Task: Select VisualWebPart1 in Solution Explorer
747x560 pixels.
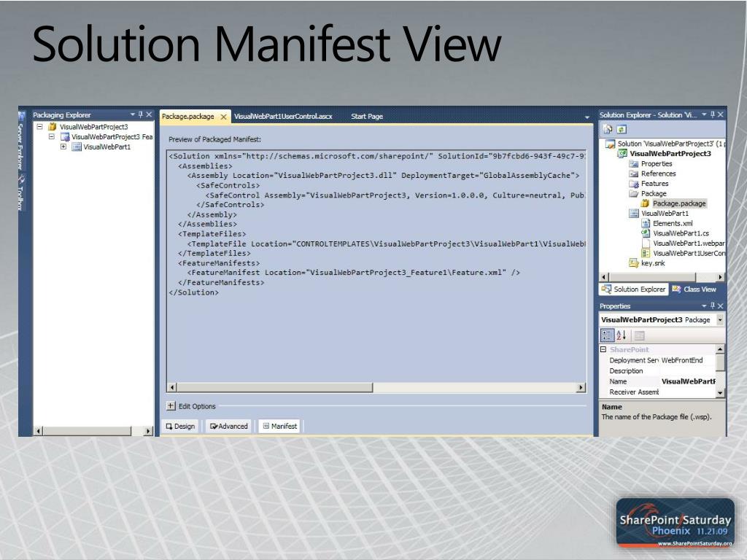Action: click(x=665, y=214)
